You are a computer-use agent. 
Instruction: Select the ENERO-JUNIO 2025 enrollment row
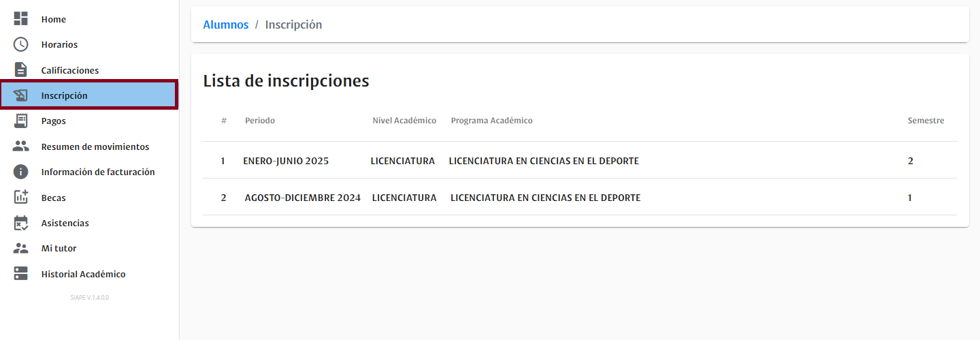(286, 161)
